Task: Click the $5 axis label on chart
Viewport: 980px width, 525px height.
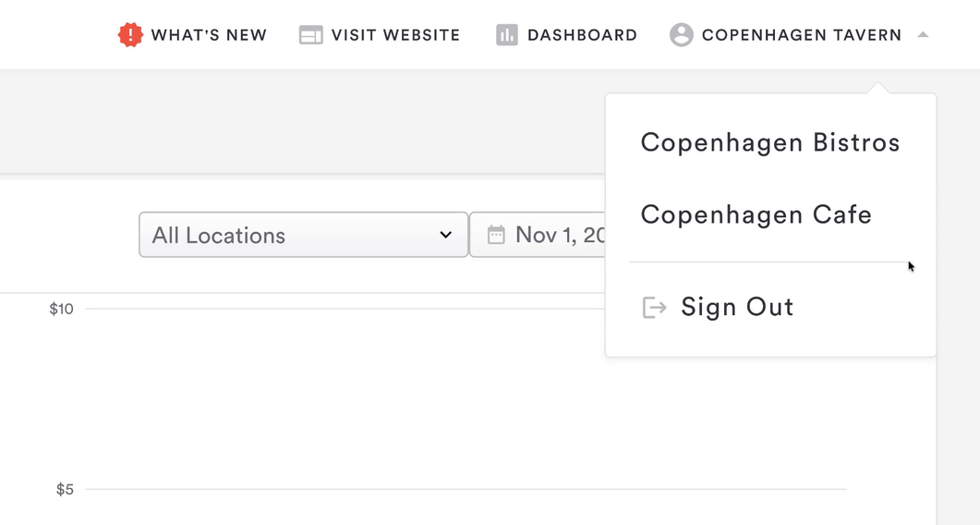Action: (x=65, y=489)
